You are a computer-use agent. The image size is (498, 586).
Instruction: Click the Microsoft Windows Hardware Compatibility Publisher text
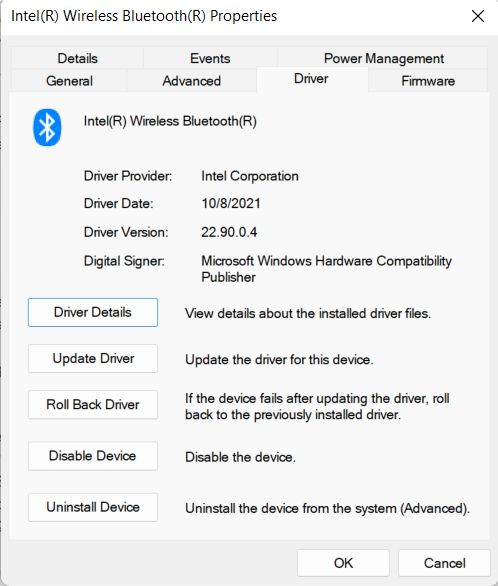tap(326, 269)
